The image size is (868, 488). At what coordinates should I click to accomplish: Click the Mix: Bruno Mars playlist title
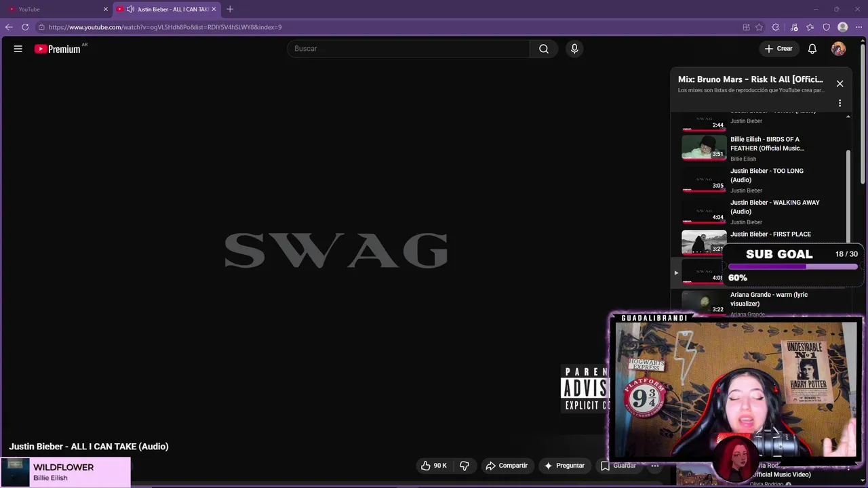click(x=750, y=79)
